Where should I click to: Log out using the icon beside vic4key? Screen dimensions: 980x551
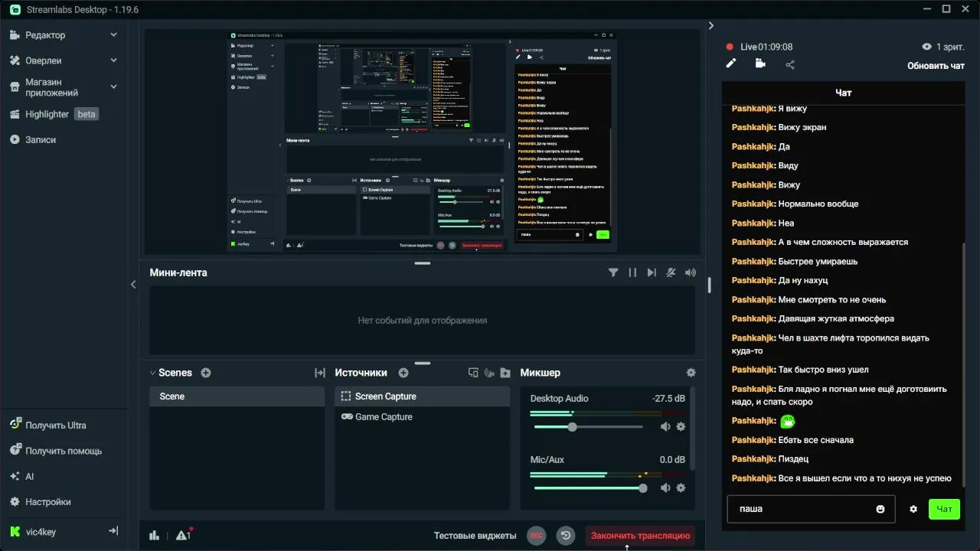pyautogui.click(x=113, y=531)
